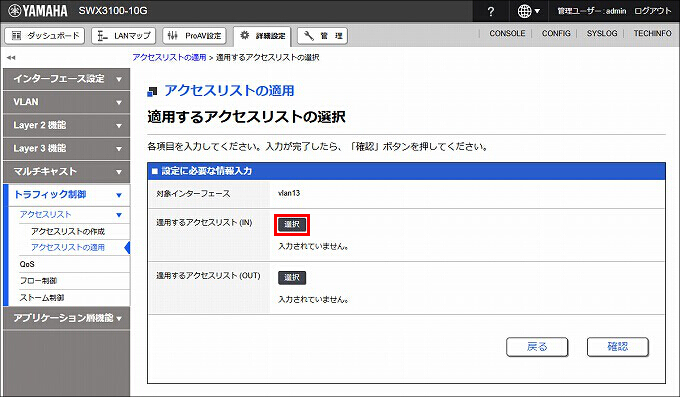
Task: Open the LANマップ tab
Action: (124, 36)
